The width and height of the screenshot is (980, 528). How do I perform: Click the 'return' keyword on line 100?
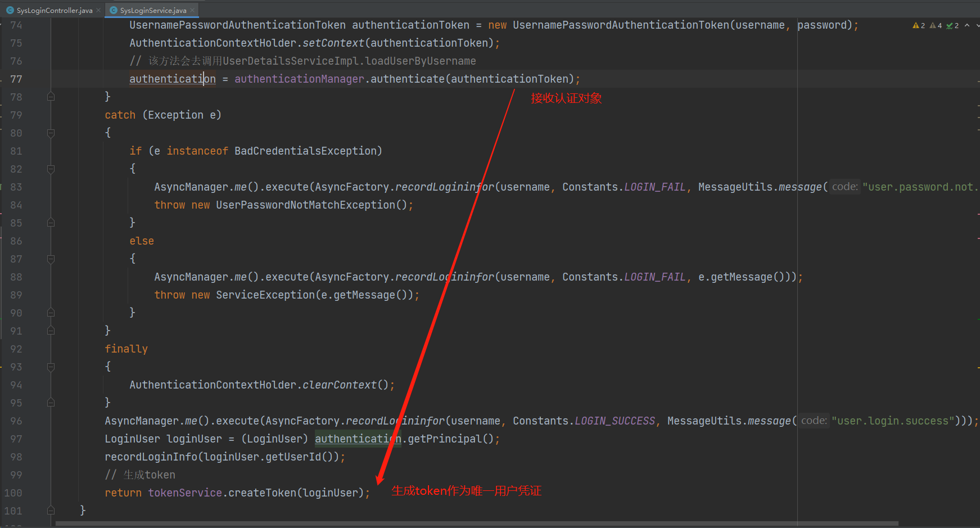coord(123,493)
